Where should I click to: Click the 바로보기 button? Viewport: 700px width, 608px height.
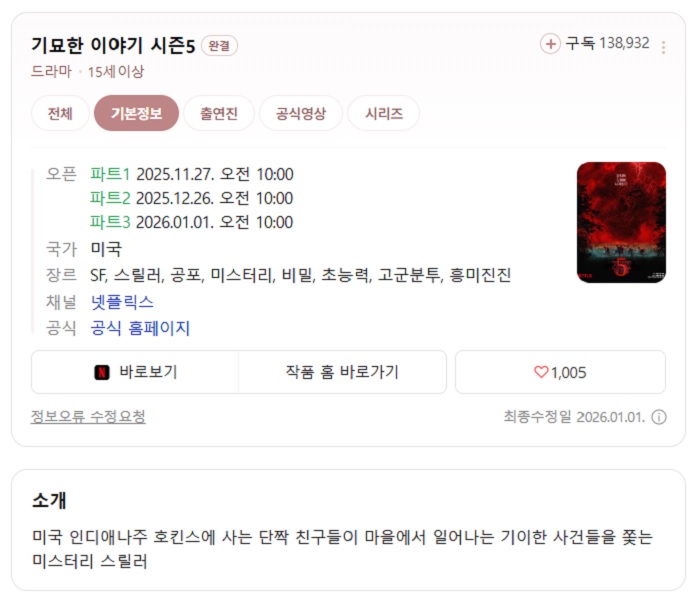135,372
